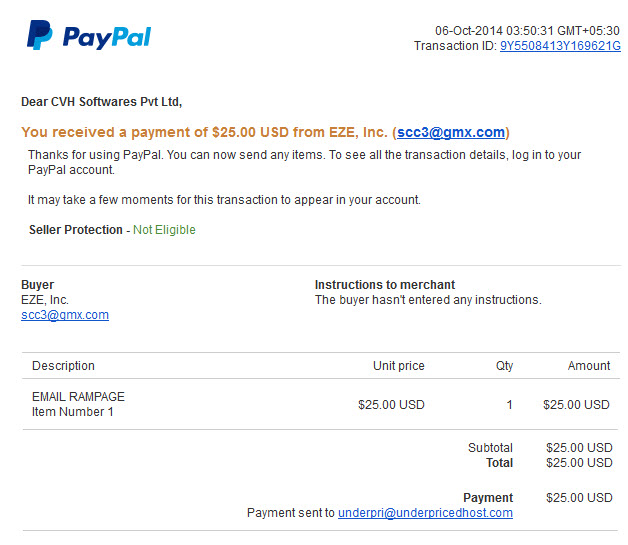Click scc3@gmx.com email under Buyer section
This screenshot has width=628, height=545.
[65, 315]
